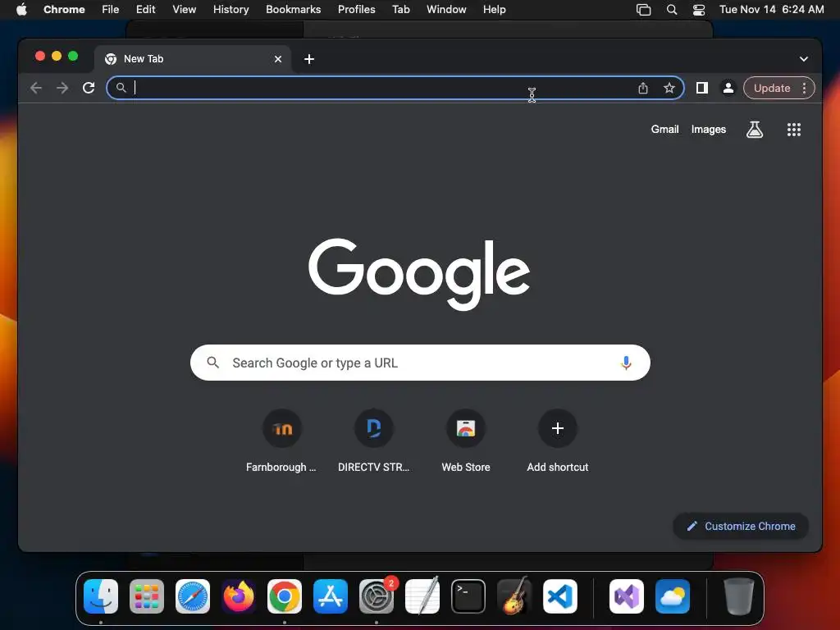Bookmark this tab with the star icon
Screen dimensions: 840x630
[669, 88]
